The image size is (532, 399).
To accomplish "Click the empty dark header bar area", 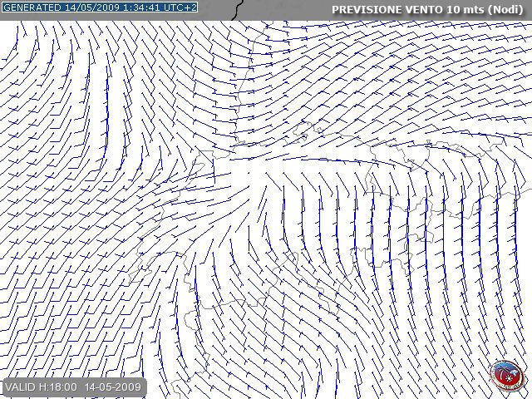I will (x=283, y=10).
